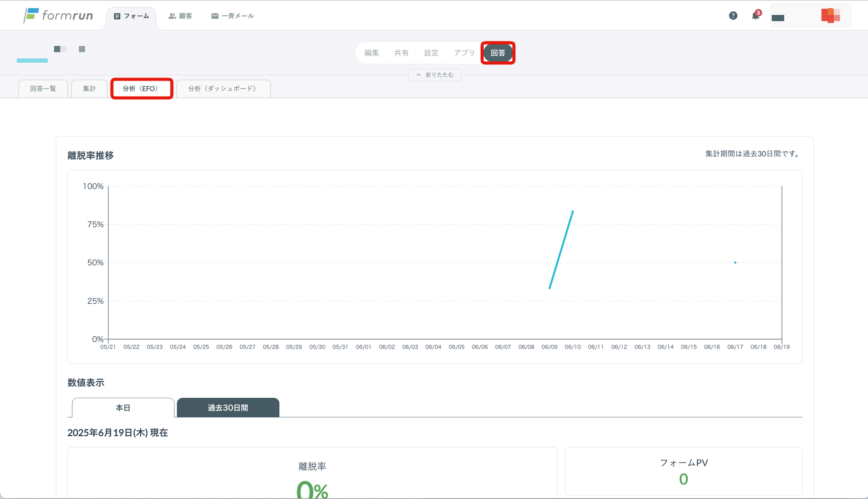The image size is (868, 499).
Task: Click the 75% y-axis label
Action: pyautogui.click(x=95, y=225)
